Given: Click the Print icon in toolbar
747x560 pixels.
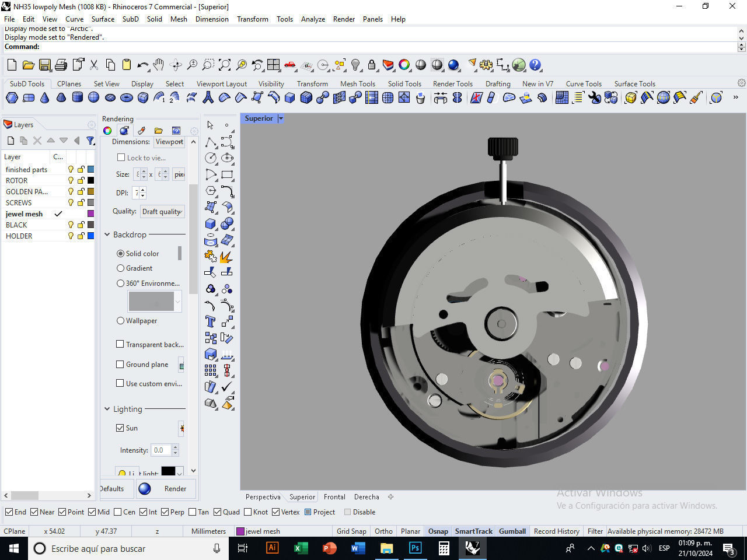Looking at the screenshot, I should (x=61, y=65).
